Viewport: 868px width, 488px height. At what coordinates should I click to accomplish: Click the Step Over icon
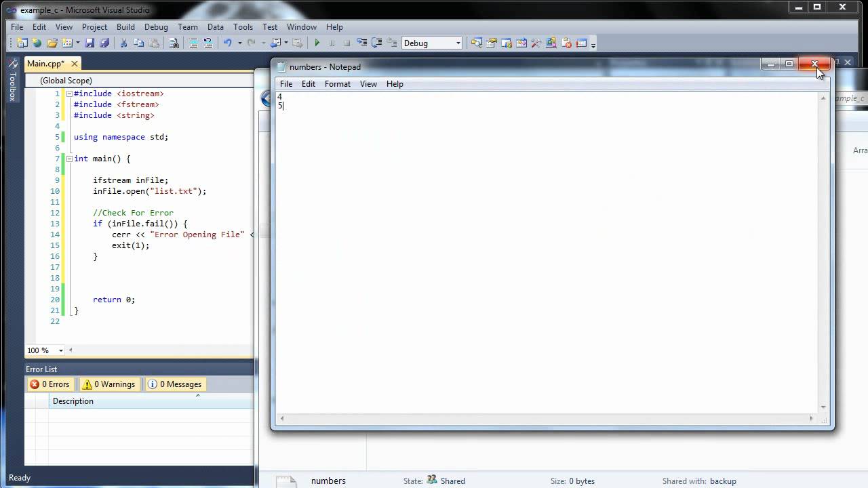(377, 43)
